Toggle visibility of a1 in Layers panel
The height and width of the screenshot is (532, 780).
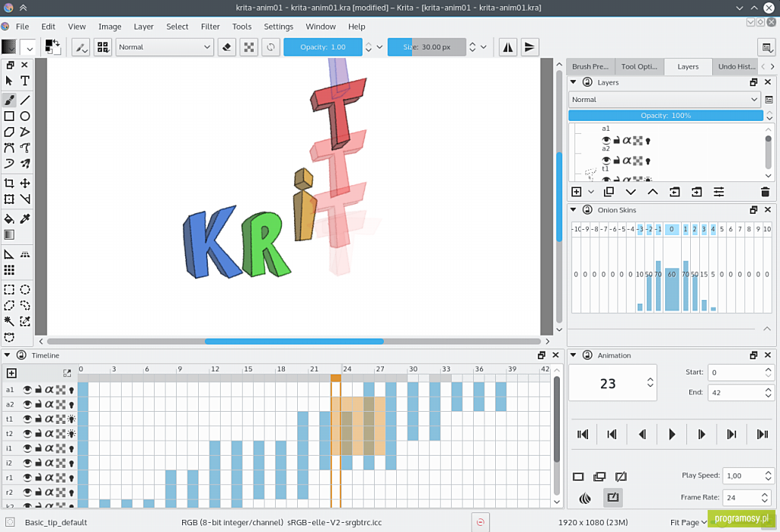tap(606, 141)
